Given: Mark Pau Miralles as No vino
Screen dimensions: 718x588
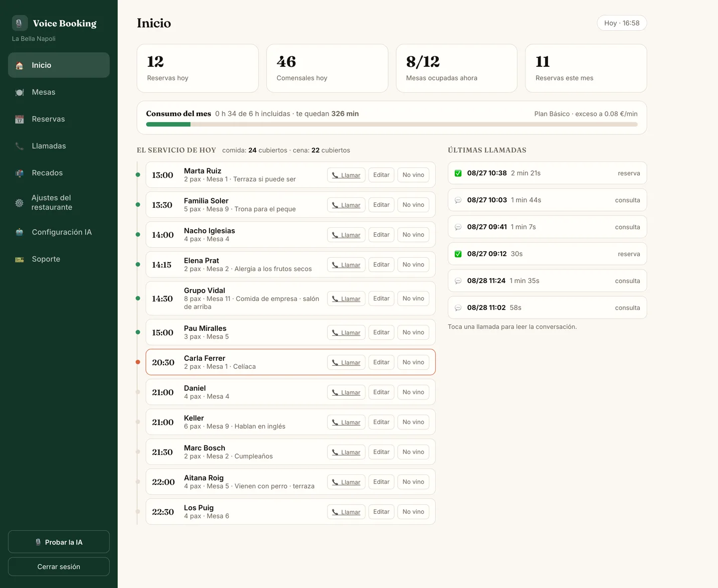Looking at the screenshot, I should pyautogui.click(x=413, y=332).
